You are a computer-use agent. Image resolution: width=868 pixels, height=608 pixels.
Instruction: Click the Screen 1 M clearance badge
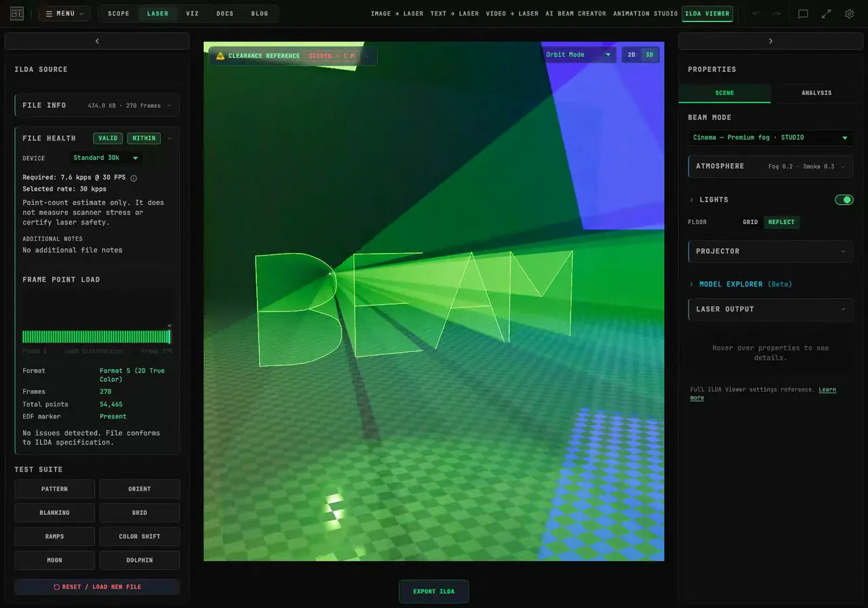coord(332,56)
